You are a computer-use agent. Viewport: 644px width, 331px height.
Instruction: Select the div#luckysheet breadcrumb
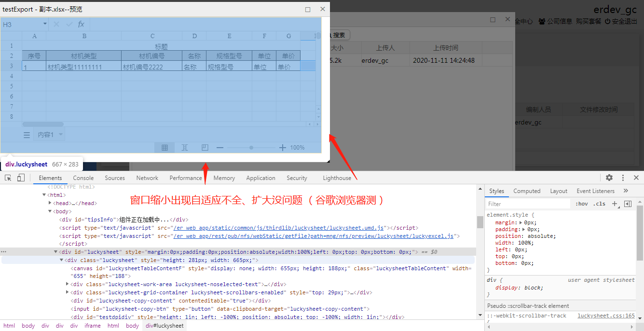(x=164, y=326)
